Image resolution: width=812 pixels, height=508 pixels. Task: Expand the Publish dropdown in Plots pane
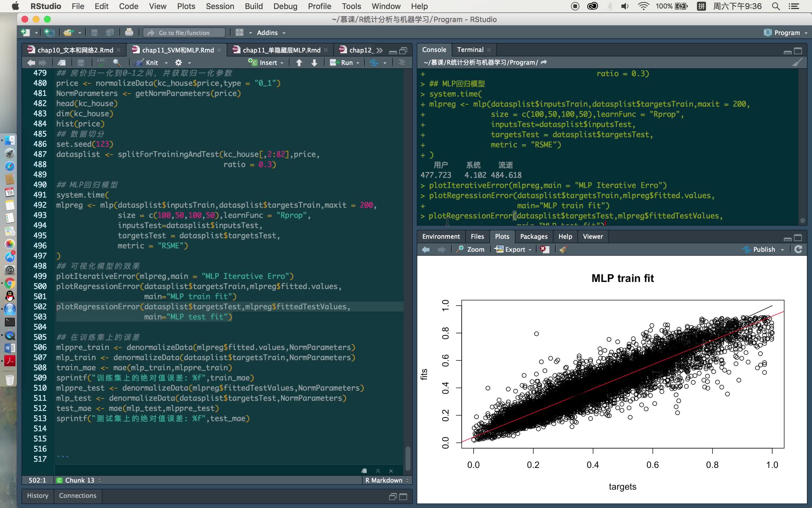(x=782, y=250)
